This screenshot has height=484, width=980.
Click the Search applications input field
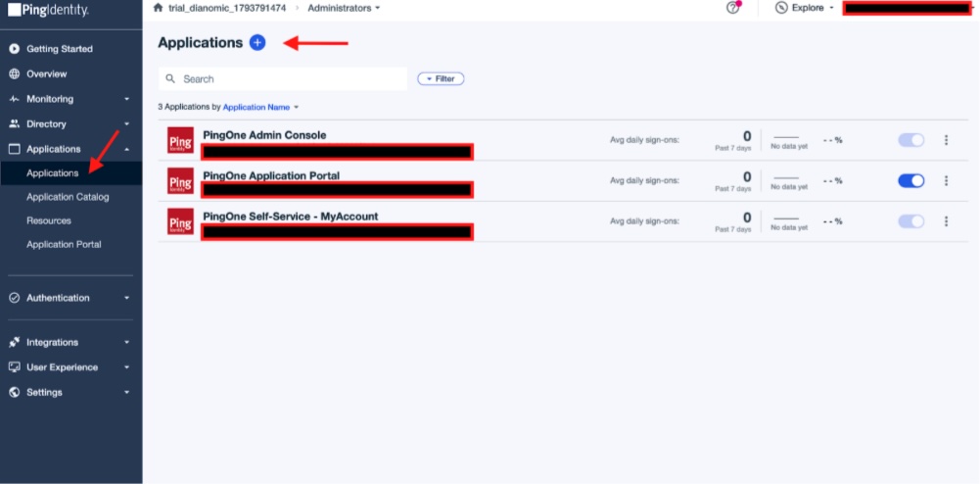(x=283, y=78)
